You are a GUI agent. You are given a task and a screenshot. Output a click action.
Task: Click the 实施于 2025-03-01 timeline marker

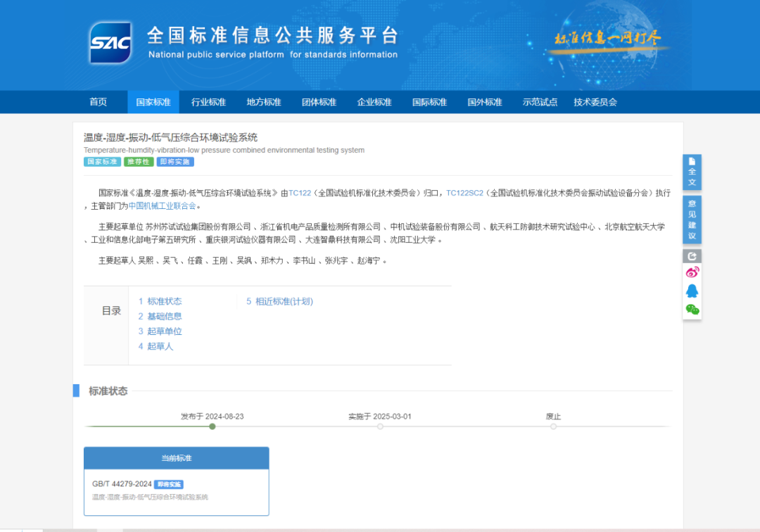click(x=380, y=426)
